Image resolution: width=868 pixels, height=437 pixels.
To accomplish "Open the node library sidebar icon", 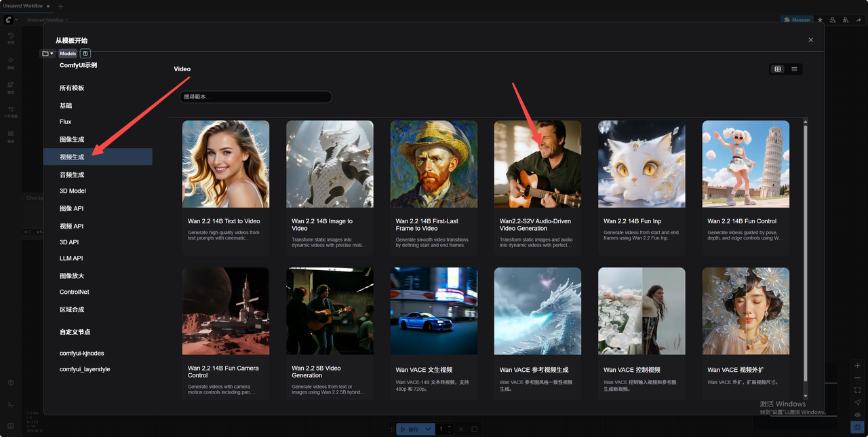I will coord(11,62).
